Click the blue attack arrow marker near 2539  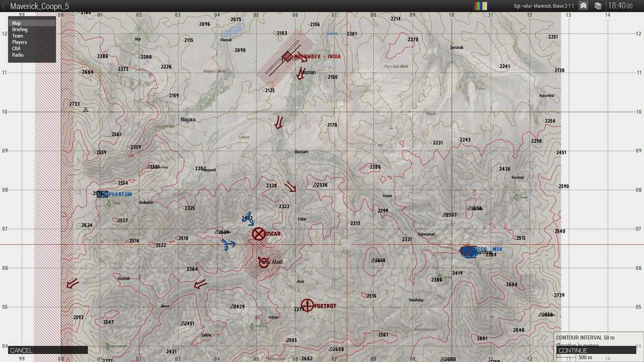tap(228, 244)
